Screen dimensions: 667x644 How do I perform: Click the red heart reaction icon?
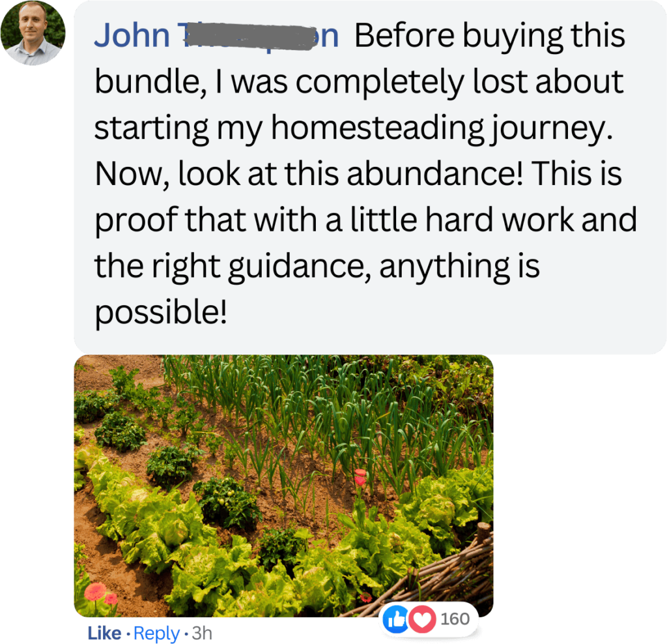pos(422,619)
